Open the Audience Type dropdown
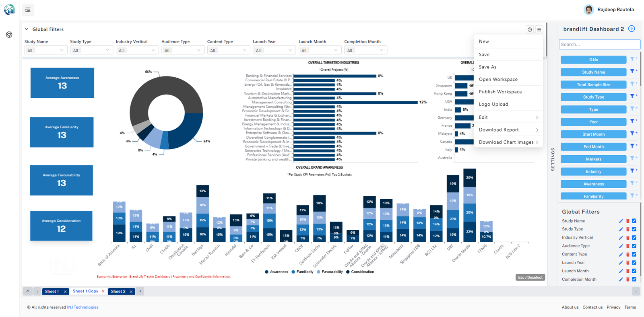 coord(183,50)
